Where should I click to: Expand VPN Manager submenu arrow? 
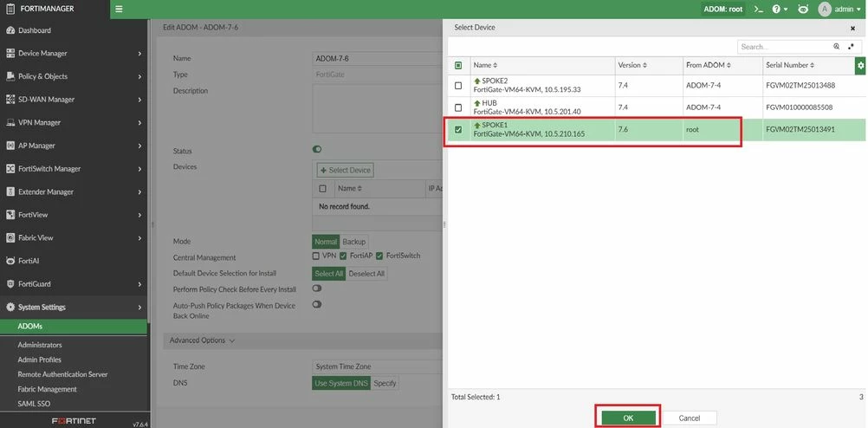(x=139, y=123)
